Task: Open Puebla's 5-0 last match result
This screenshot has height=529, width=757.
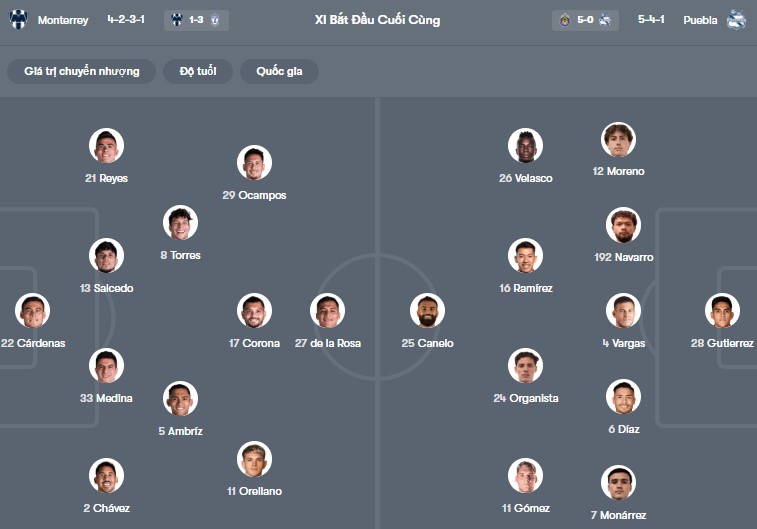Action: 585,19
